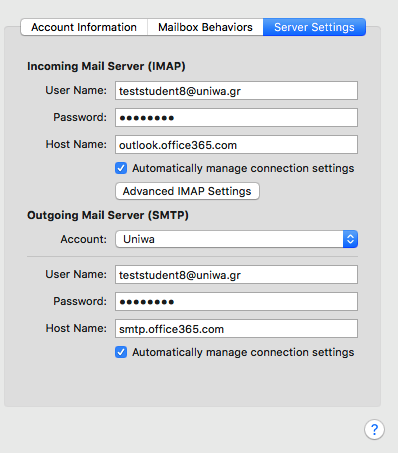Uncheck SMTP automatically manage connection settings
398x453 pixels.
[121, 352]
